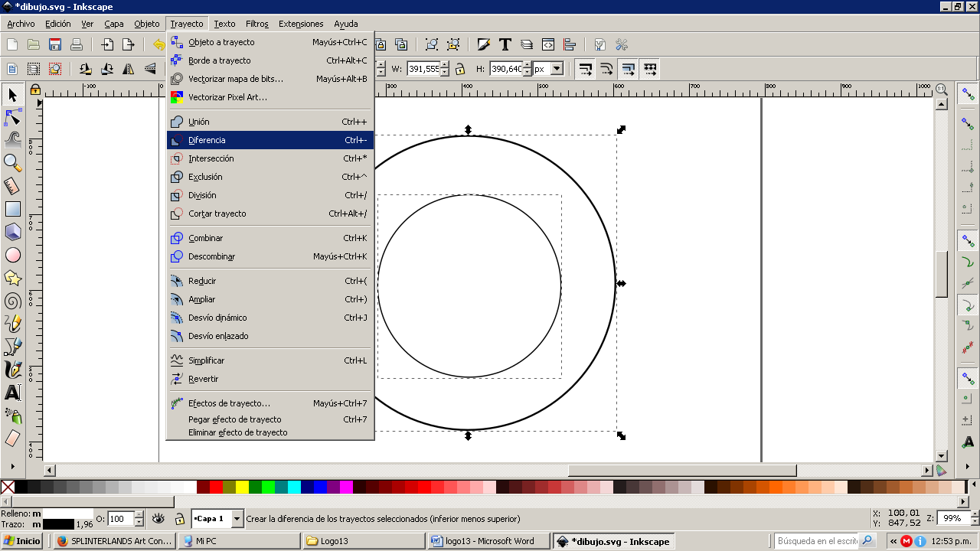Create a new document with the blank page icon
Viewport: 980px width, 551px height.
tap(12, 44)
